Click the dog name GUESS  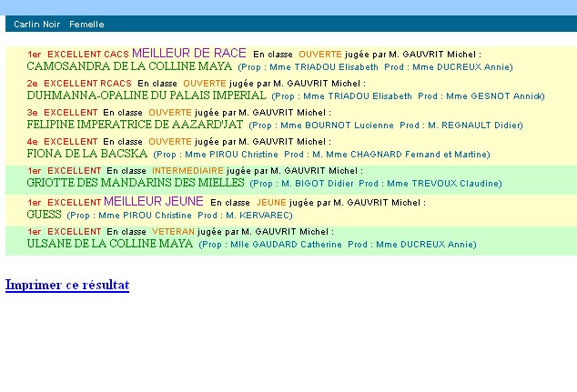(x=45, y=215)
